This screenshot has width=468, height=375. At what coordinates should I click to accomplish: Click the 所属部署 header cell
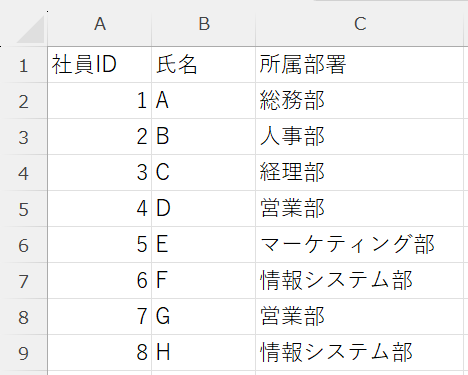(359, 65)
